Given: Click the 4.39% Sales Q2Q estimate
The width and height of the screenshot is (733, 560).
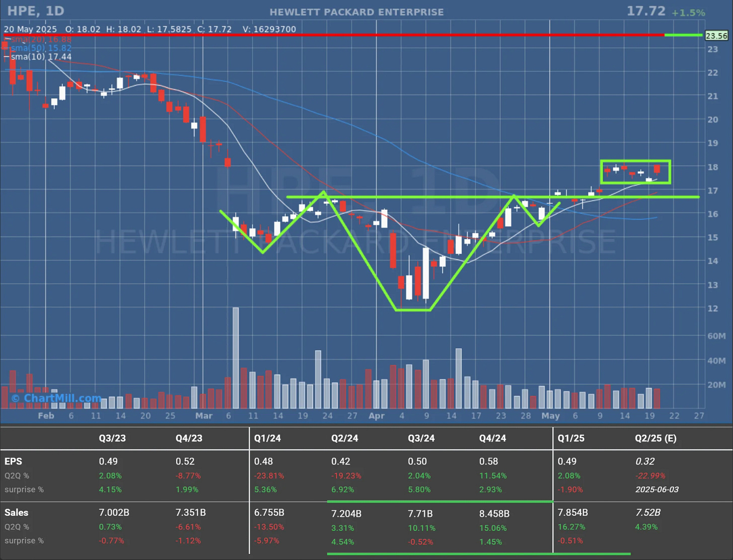Looking at the screenshot, I should pos(646,527).
